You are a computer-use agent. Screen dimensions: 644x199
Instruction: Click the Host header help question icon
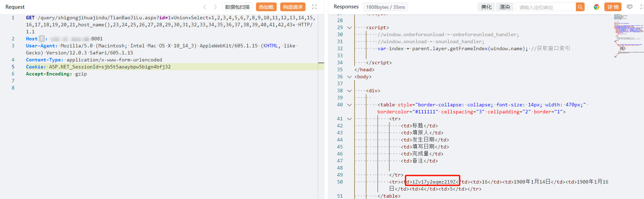42,39
